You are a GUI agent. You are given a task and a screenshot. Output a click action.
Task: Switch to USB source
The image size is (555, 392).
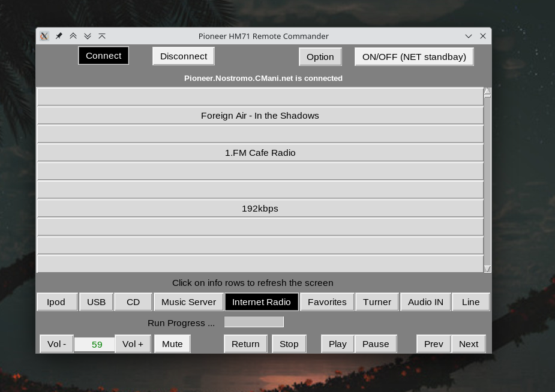coord(96,302)
